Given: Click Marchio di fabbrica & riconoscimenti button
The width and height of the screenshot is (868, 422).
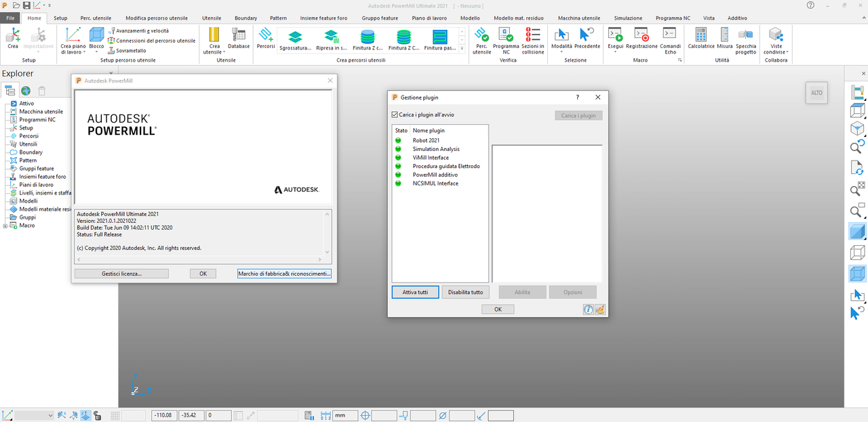Looking at the screenshot, I should [284, 274].
